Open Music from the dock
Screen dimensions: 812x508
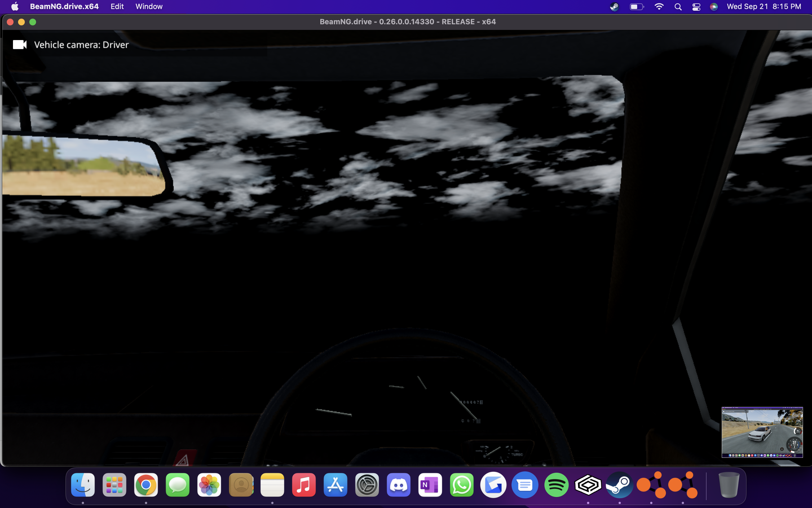coord(304,485)
